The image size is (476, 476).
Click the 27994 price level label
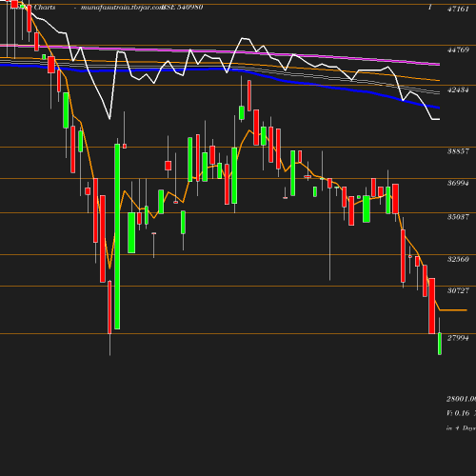458,338
